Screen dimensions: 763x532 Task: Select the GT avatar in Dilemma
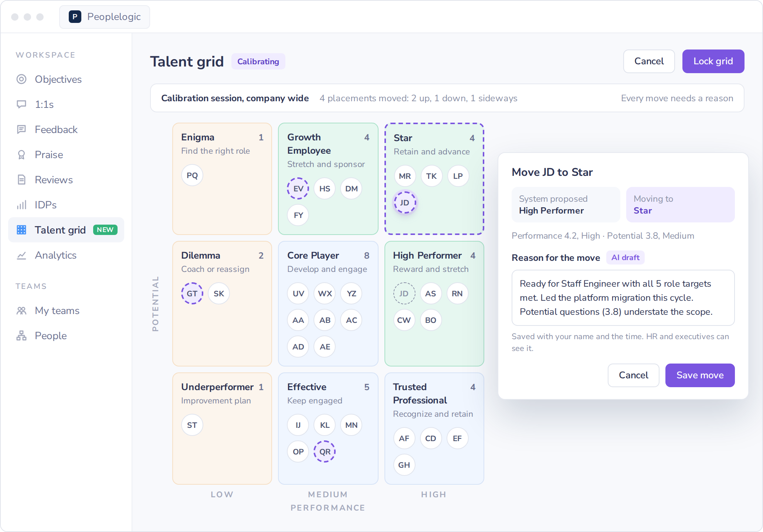[x=192, y=293]
